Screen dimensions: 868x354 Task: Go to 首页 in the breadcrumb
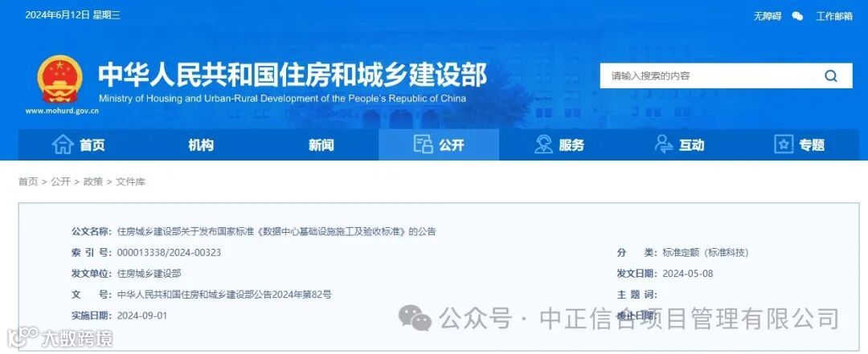click(28, 182)
